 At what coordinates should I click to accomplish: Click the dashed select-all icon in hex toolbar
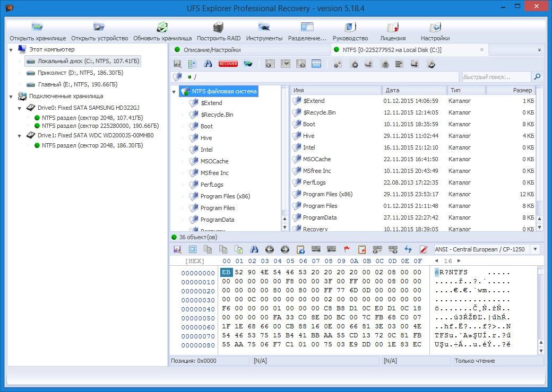click(x=192, y=249)
